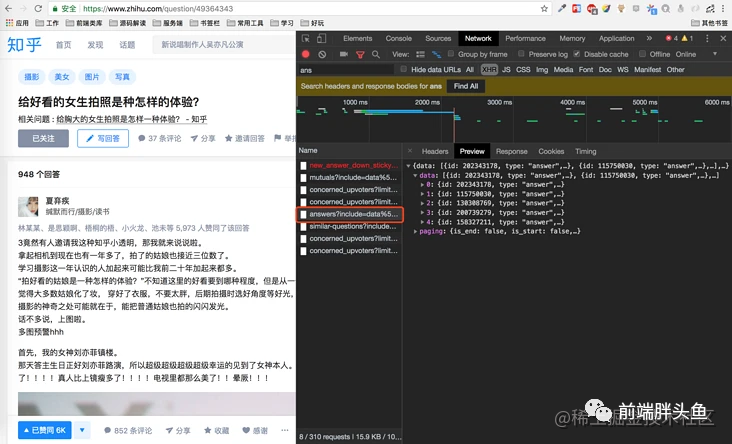This screenshot has height=444, width=732.
Task: Toggle the network filter funnel icon
Action: pos(360,55)
